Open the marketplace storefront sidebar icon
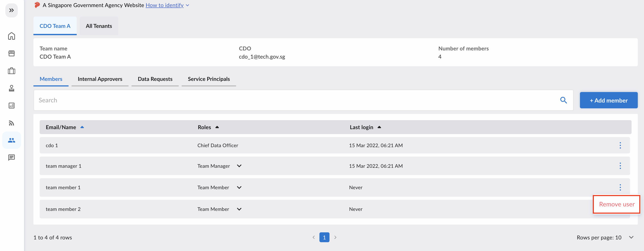 pyautogui.click(x=12, y=53)
